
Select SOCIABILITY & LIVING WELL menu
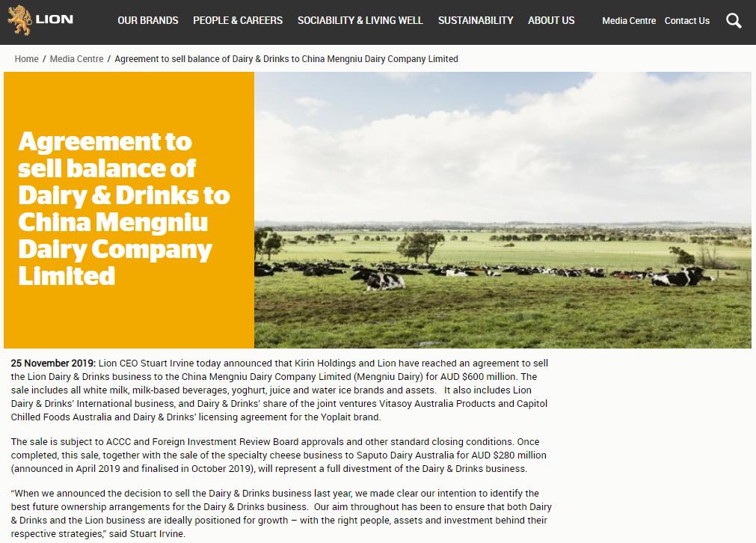tap(360, 20)
